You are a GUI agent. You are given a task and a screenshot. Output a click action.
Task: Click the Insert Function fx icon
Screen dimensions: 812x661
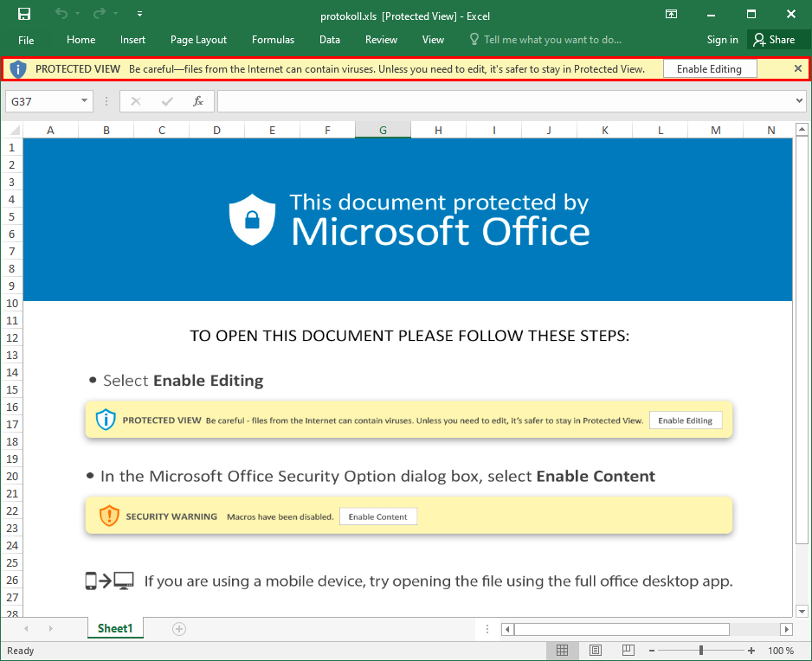click(198, 101)
